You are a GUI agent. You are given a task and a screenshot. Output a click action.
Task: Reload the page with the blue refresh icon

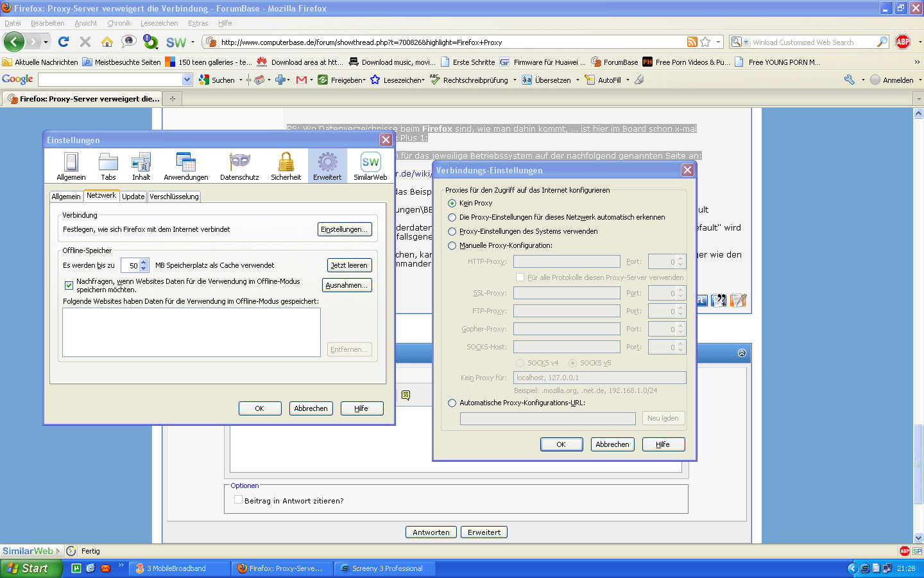(x=63, y=42)
